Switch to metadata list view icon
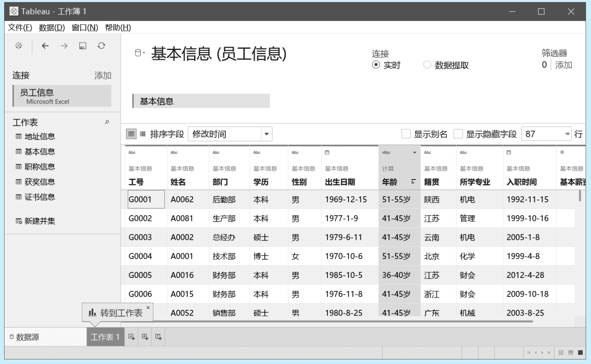Viewport: 591px width, 364px height. coord(143,134)
